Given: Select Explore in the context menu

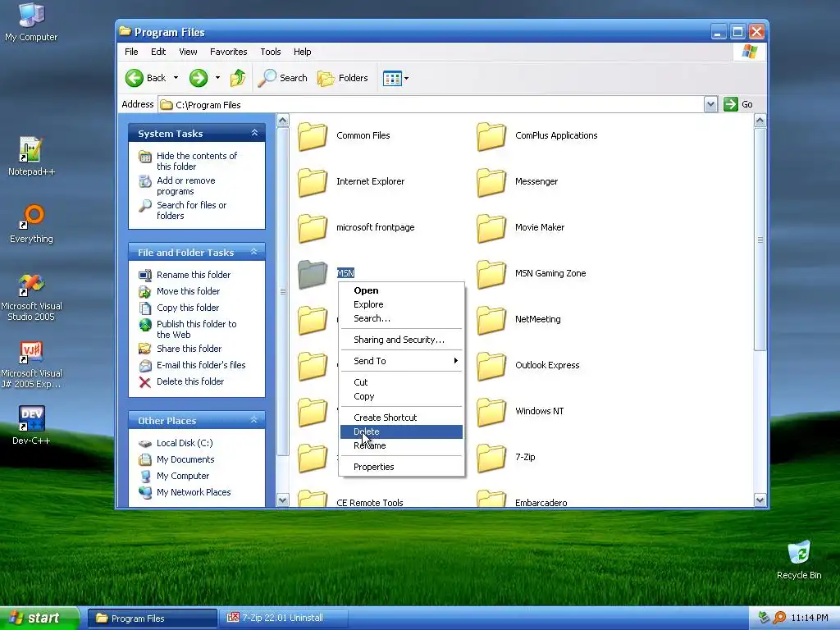Looking at the screenshot, I should 401,304.
